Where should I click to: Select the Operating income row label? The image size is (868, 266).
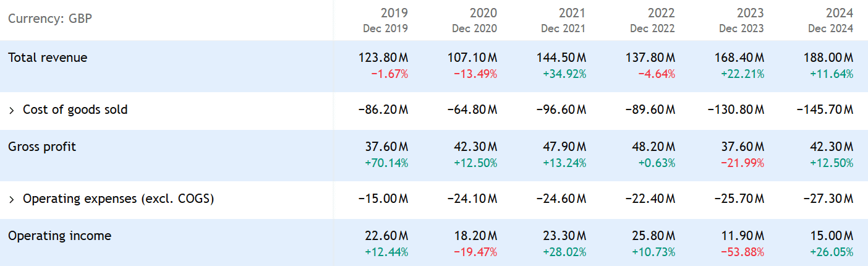click(x=59, y=236)
